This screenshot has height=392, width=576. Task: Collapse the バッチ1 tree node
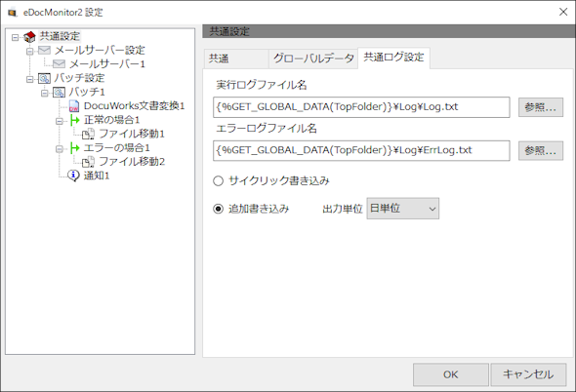[x=45, y=93]
